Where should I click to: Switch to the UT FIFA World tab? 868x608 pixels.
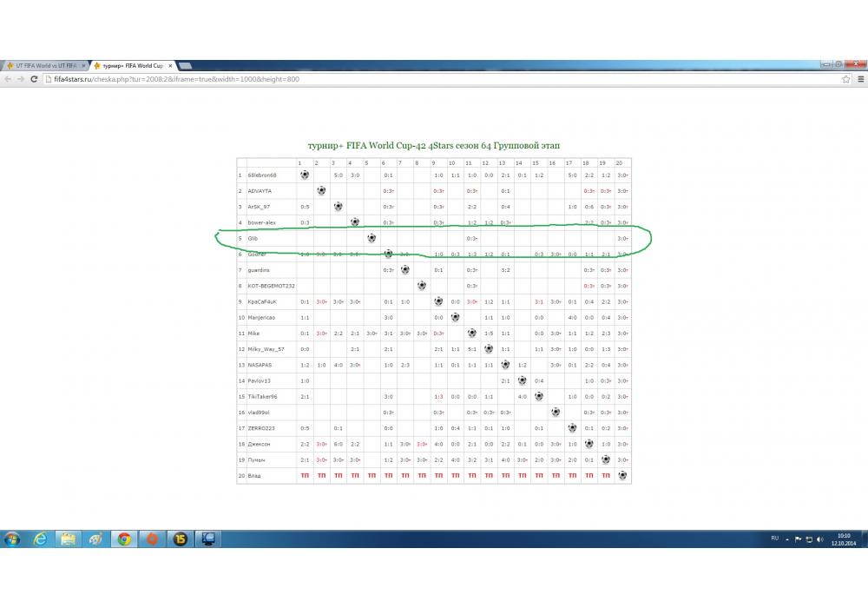[x=43, y=66]
